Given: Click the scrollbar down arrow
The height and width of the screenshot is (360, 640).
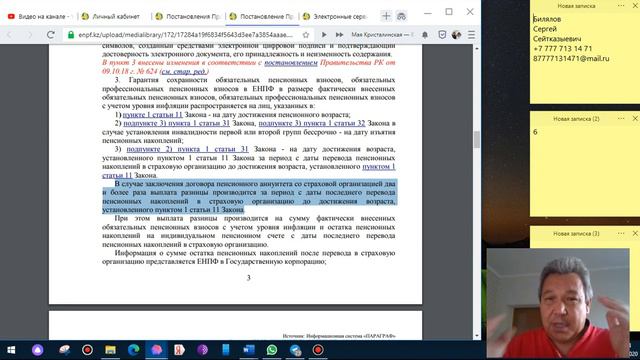Looking at the screenshot, I should tap(476, 336).
